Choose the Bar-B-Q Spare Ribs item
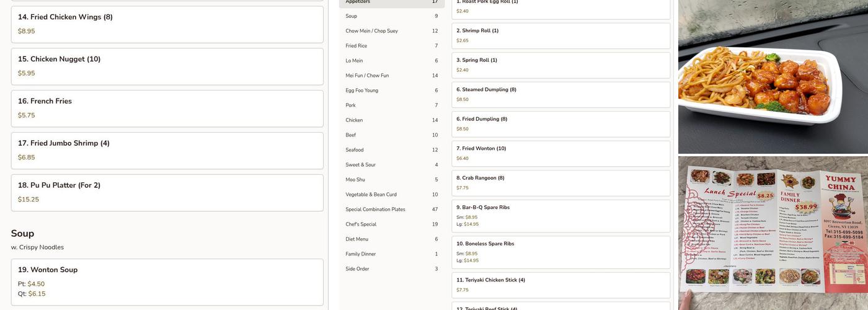Viewport: 868px width, 310px height. tap(560, 216)
